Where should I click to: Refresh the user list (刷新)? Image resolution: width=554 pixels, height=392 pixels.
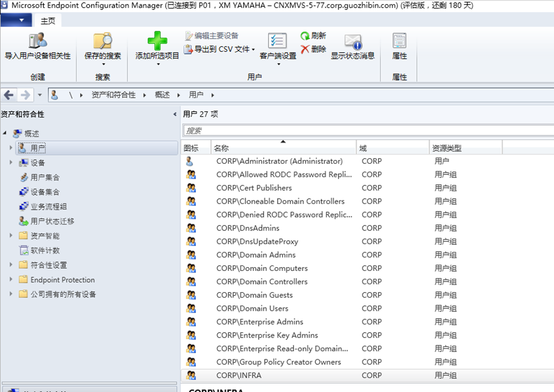(x=313, y=36)
